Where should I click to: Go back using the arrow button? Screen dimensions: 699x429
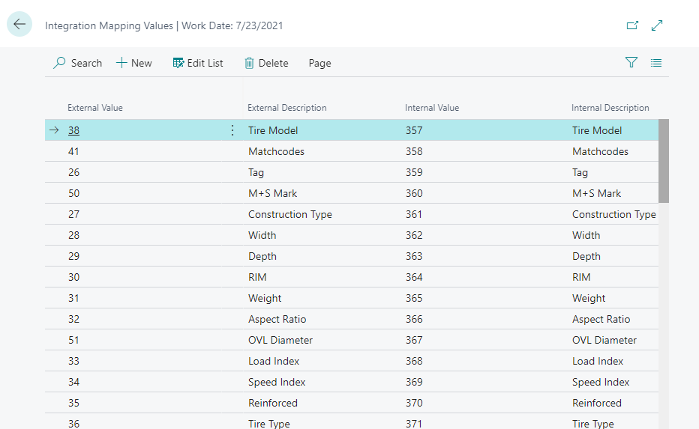click(19, 24)
